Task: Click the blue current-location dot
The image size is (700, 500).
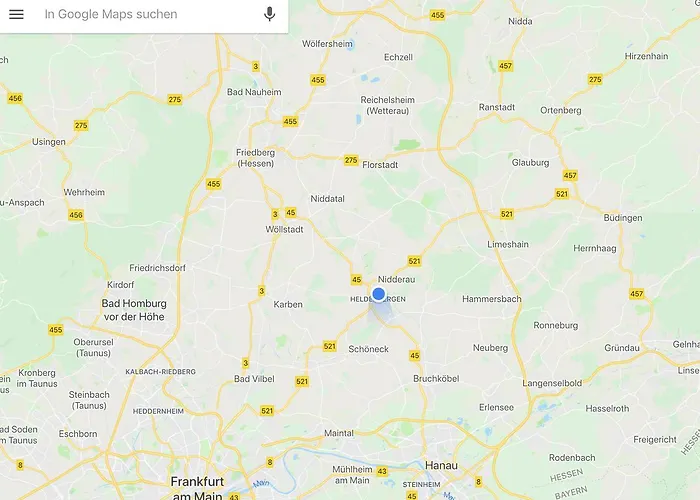Action: pos(379,294)
